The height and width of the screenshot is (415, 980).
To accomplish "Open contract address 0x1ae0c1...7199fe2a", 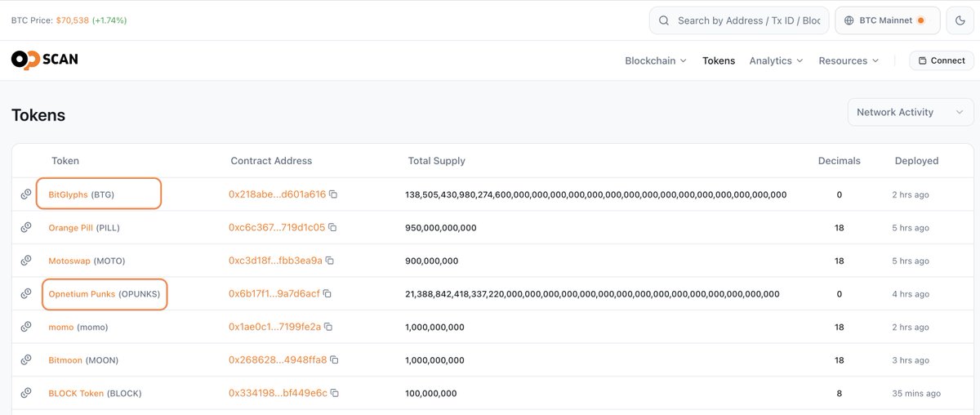I will [274, 327].
